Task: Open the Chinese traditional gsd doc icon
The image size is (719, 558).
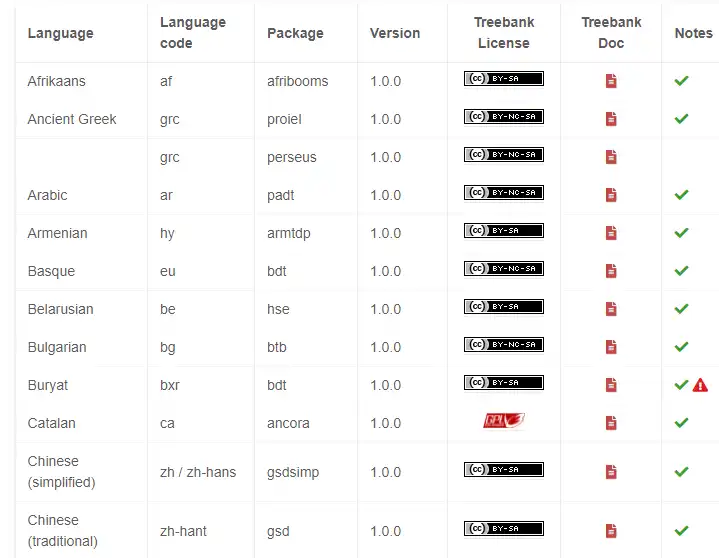Action: click(611, 531)
